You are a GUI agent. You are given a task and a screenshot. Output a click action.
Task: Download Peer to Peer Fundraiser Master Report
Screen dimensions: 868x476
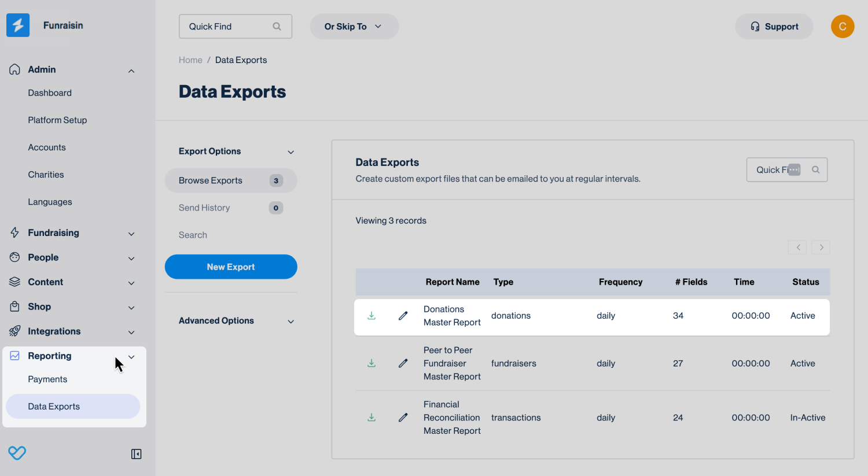(372, 363)
